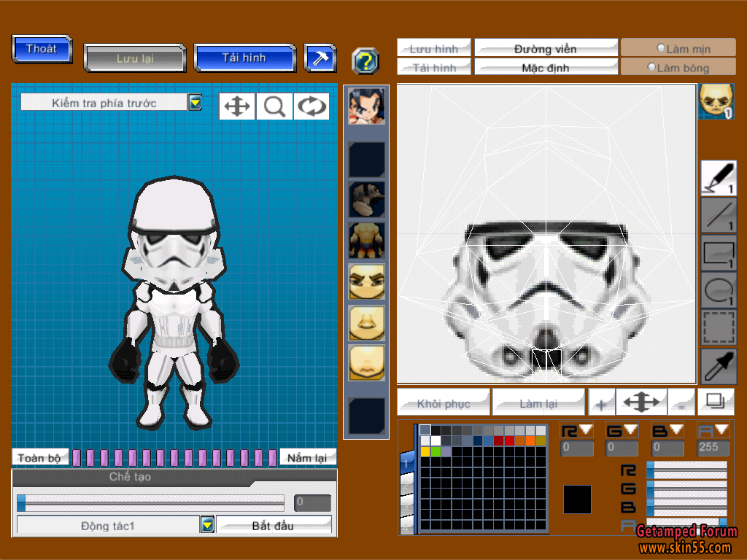The image size is (747, 560).
Task: Click the green channel slider
Action: pos(686,489)
